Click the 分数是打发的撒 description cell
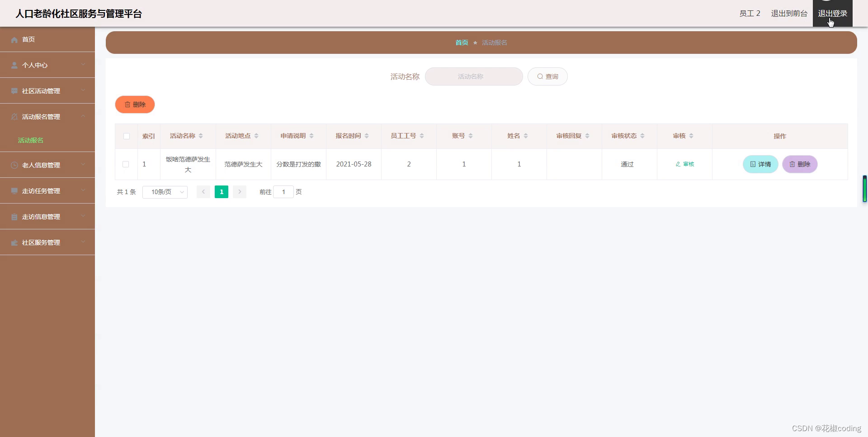 (x=298, y=165)
